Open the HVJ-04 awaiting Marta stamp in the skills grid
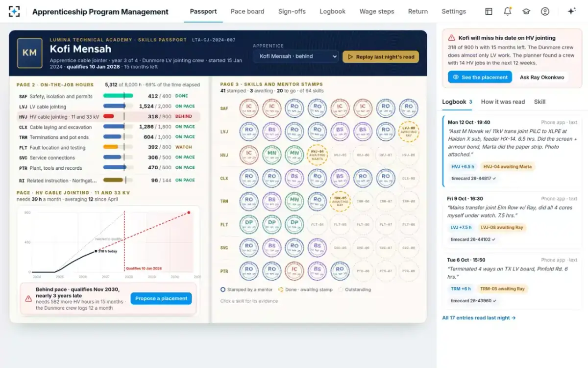 coord(317,155)
